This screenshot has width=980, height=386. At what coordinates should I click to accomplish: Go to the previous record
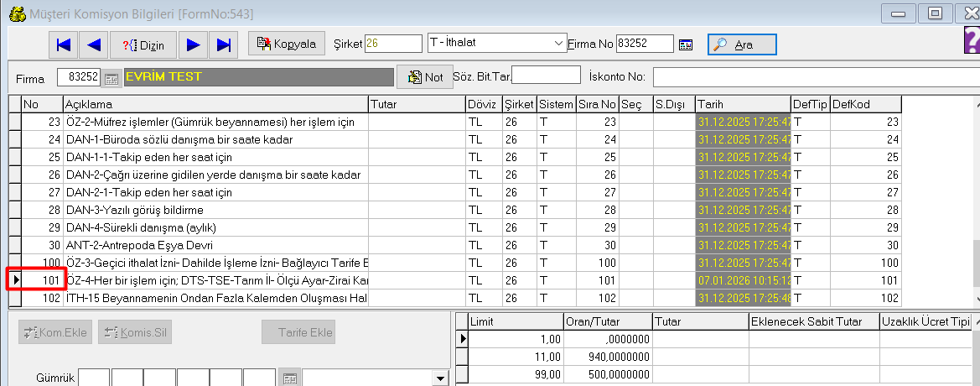[94, 44]
